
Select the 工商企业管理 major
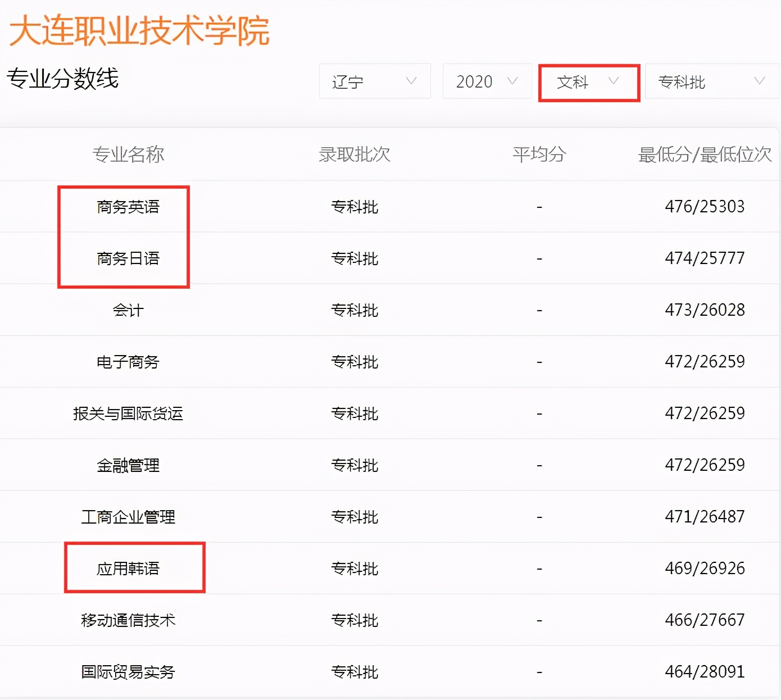128,516
